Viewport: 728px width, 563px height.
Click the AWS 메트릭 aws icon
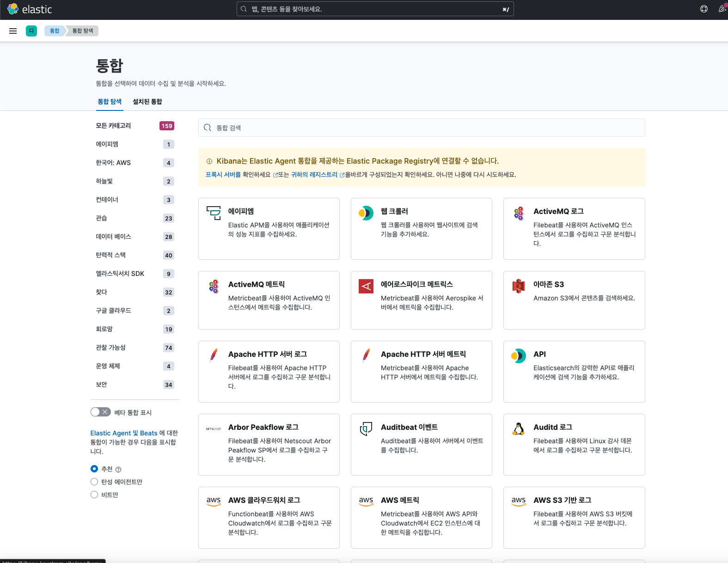pos(366,502)
